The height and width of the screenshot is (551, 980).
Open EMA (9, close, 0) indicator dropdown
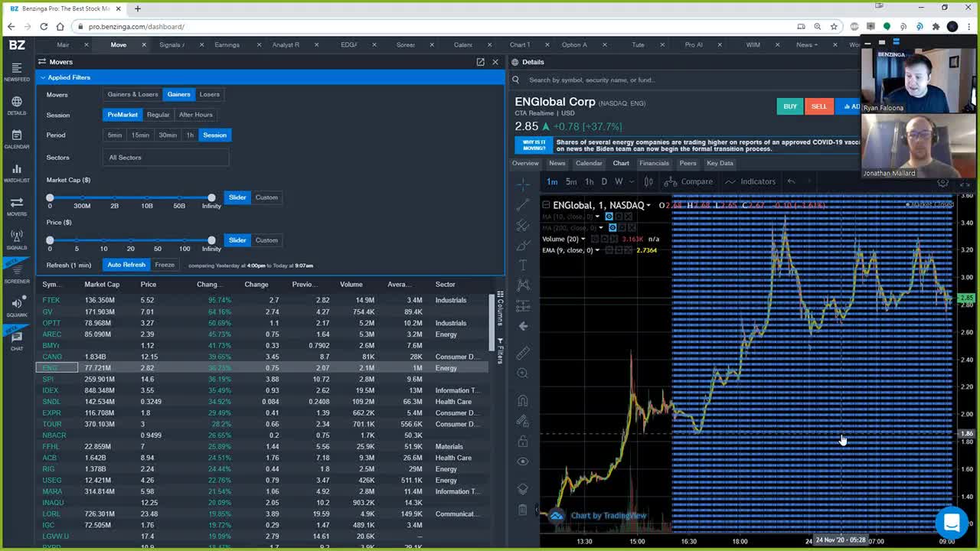click(597, 250)
